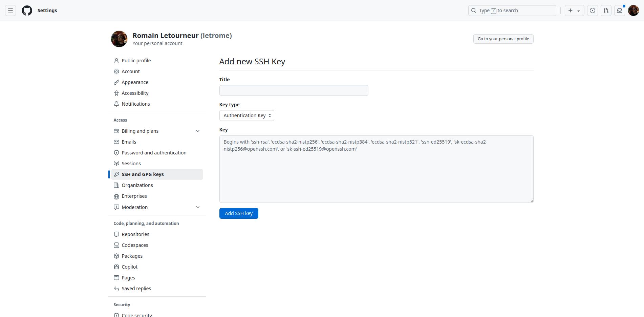Select the key icon next to SSH and GPG keys
The image size is (644, 317).
click(116, 174)
